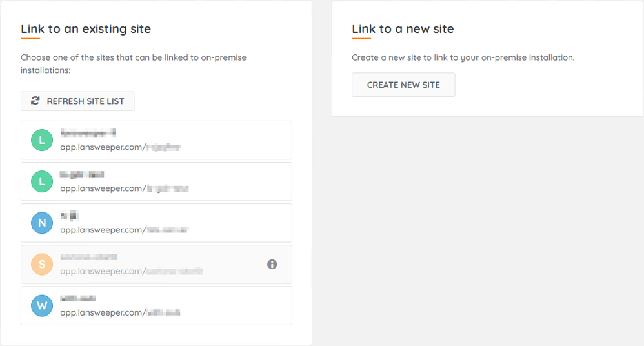This screenshot has width=644, height=346.
Task: Click the refresh arrows icon
Action: point(35,101)
